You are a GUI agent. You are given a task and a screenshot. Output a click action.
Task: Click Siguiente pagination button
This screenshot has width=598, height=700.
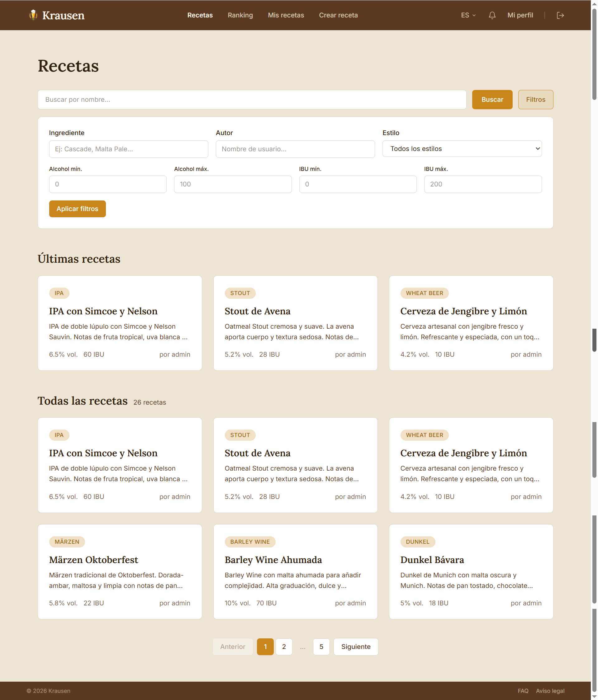point(356,647)
